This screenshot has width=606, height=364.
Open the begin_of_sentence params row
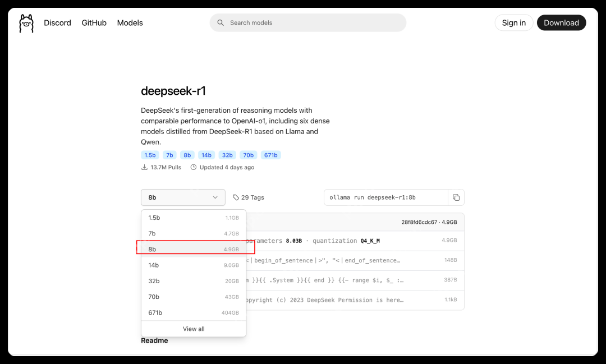355,260
